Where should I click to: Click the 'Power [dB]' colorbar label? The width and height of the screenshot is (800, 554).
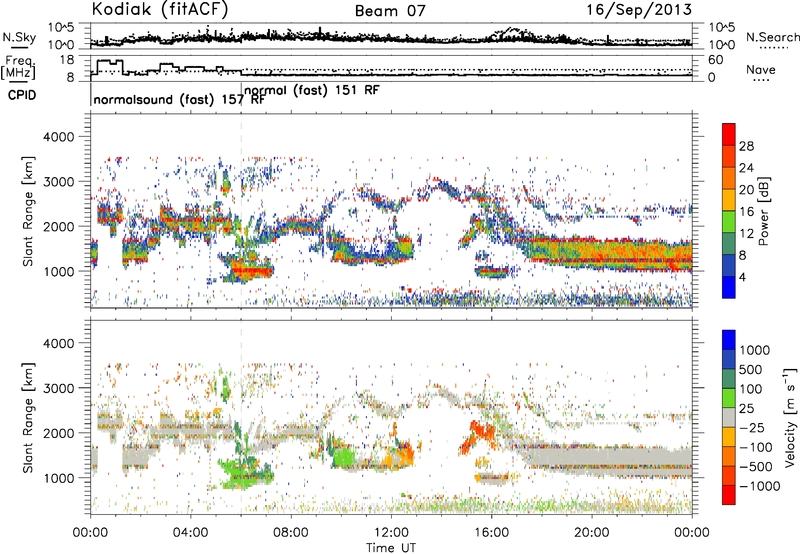[764, 211]
